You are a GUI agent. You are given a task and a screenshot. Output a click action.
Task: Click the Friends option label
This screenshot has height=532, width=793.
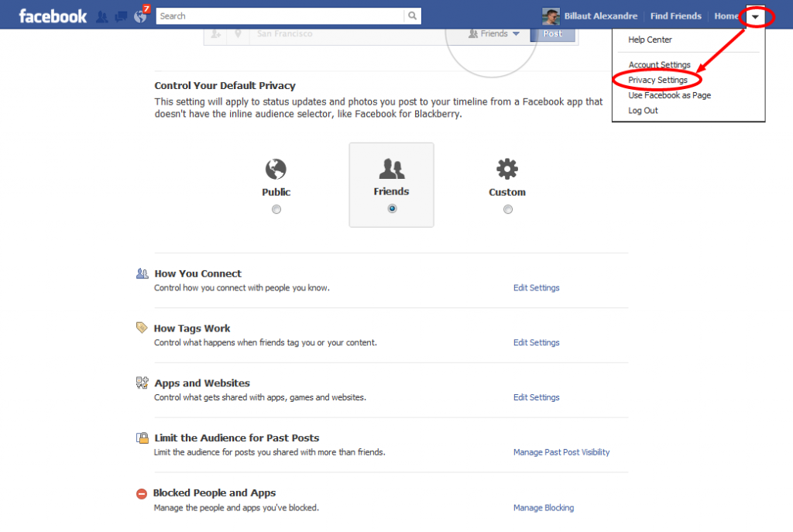(x=391, y=191)
